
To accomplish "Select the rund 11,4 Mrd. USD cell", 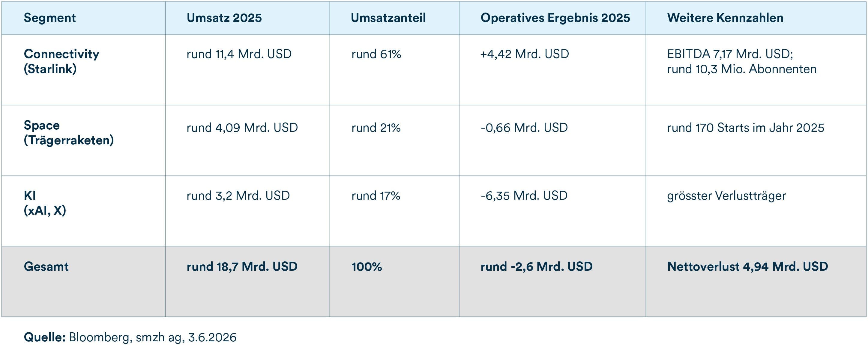I will 239,54.
